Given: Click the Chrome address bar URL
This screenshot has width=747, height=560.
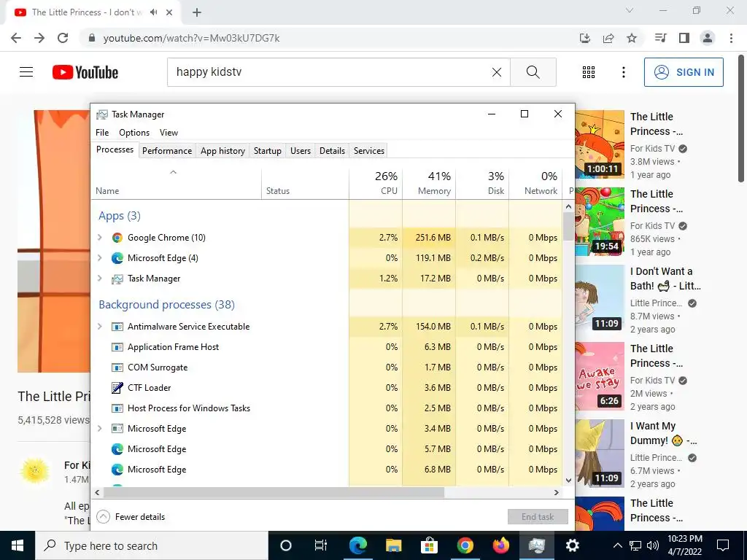Looking at the screenshot, I should [192, 38].
